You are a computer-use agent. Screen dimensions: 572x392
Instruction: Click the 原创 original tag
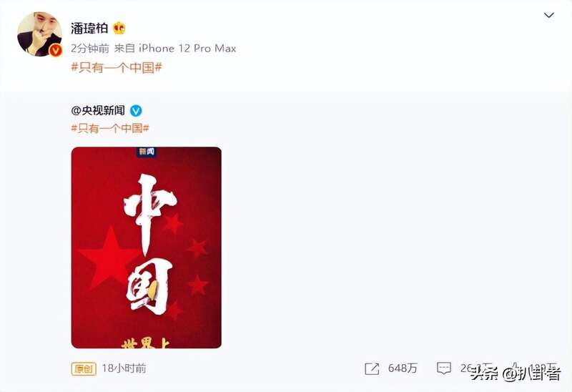point(84,368)
